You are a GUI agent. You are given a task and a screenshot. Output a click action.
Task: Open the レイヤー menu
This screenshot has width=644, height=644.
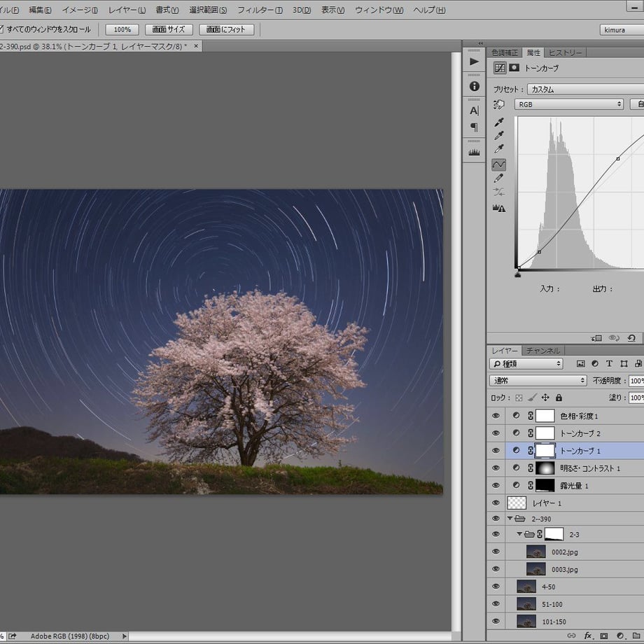point(127,10)
